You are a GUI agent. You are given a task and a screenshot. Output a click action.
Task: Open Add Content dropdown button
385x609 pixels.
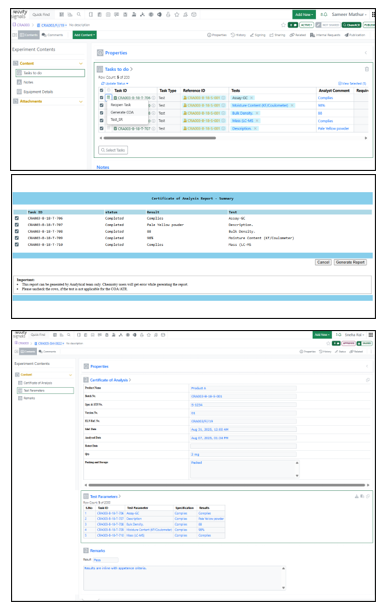click(84, 35)
